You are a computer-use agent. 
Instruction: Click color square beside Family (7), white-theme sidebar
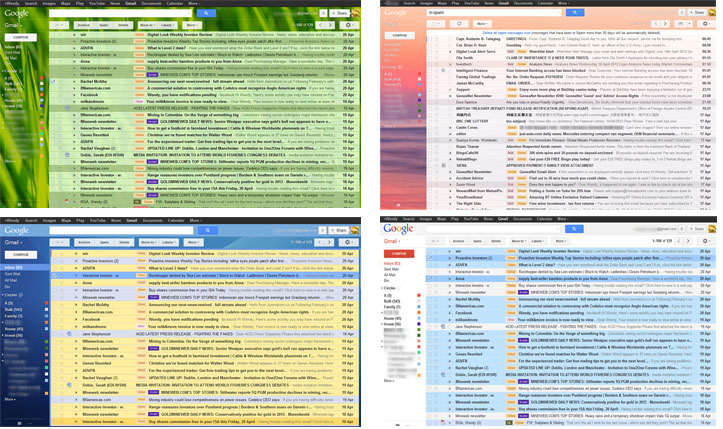point(419,307)
